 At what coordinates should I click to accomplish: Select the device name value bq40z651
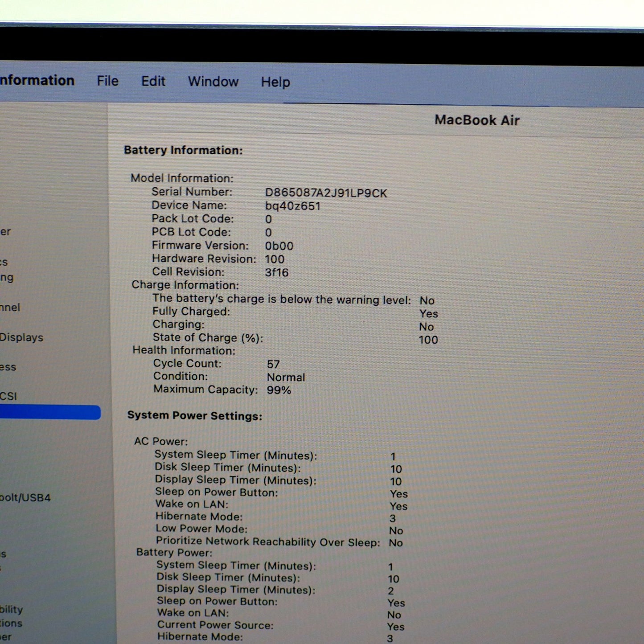click(x=293, y=206)
